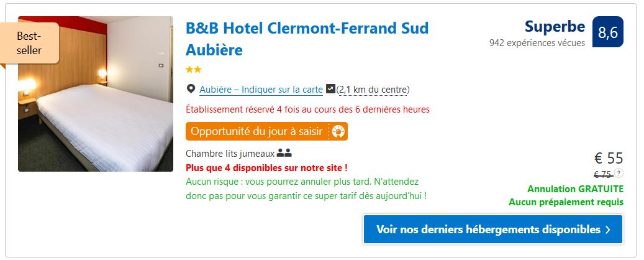Open the hotel room photo thumbnail
Screen dimensions: 644x260
[96, 94]
